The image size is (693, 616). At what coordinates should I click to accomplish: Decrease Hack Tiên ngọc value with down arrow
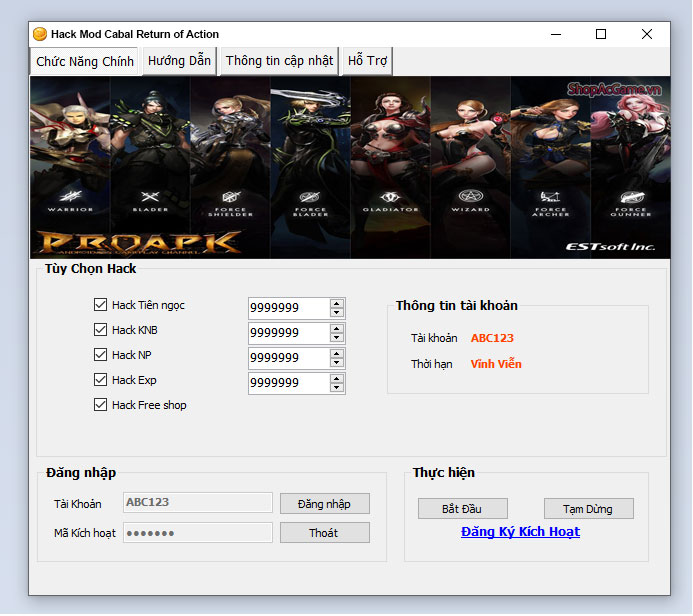tap(337, 312)
